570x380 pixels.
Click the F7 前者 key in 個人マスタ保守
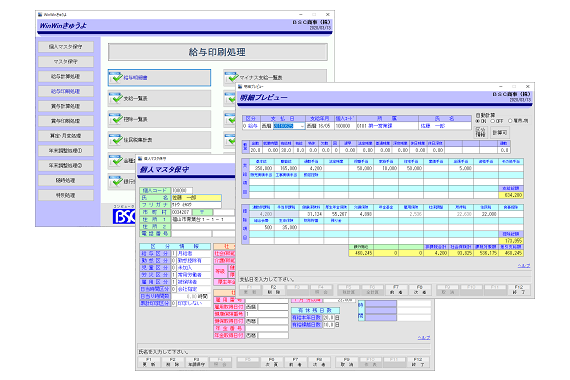295,362
